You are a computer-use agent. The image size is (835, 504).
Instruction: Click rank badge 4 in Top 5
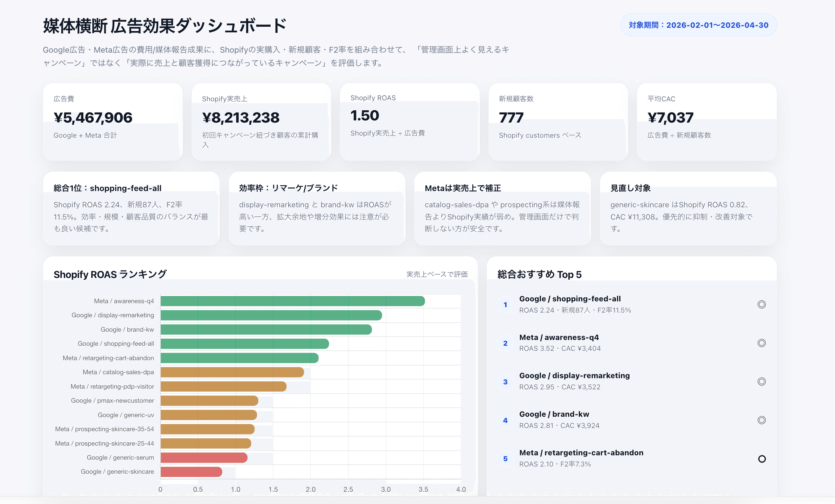click(505, 420)
